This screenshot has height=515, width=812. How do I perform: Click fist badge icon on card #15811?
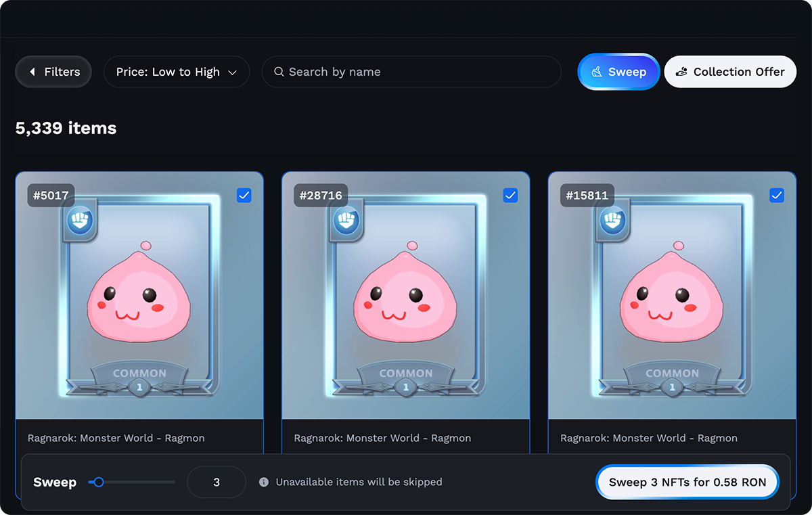point(613,220)
